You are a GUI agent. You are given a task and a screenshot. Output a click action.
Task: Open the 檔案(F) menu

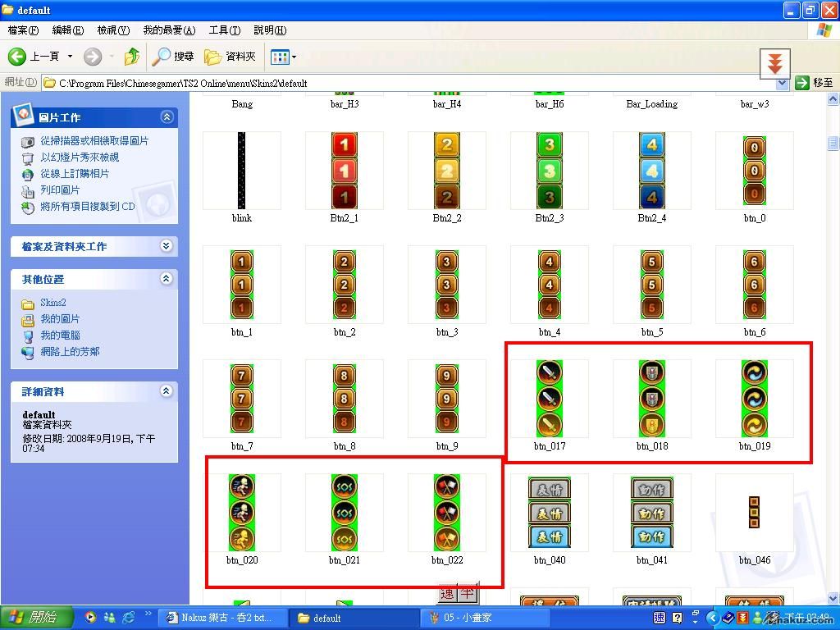click(x=23, y=30)
